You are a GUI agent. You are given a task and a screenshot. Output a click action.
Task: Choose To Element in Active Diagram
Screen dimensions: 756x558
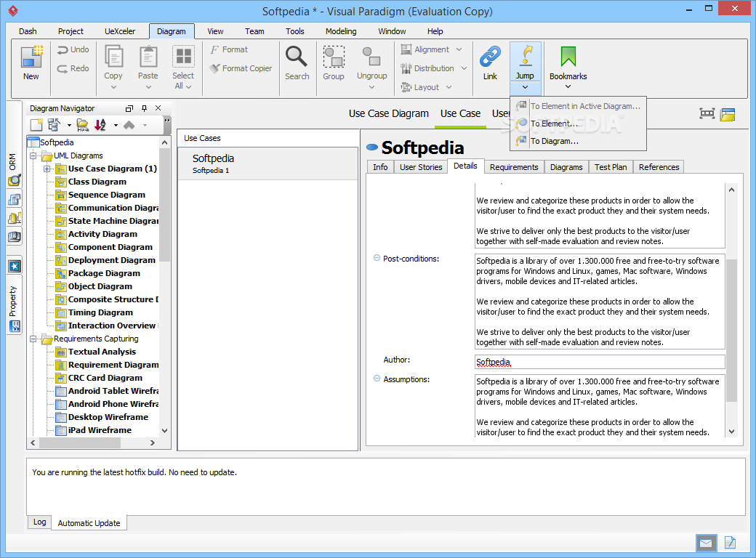click(578, 106)
